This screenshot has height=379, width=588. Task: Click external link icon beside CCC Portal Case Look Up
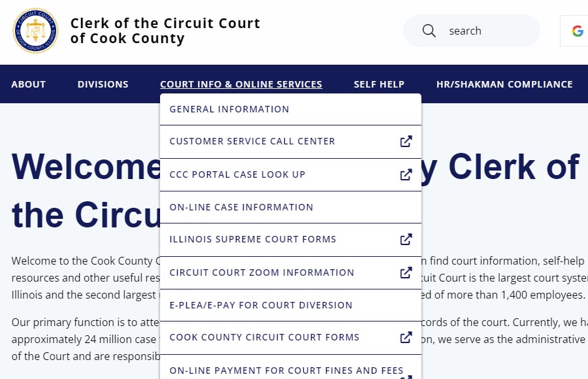click(x=406, y=174)
